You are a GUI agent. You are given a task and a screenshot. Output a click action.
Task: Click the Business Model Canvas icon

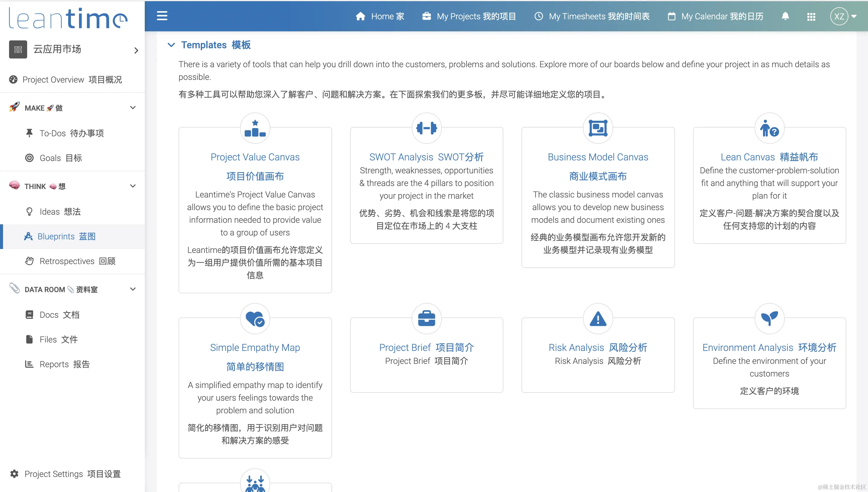point(598,128)
